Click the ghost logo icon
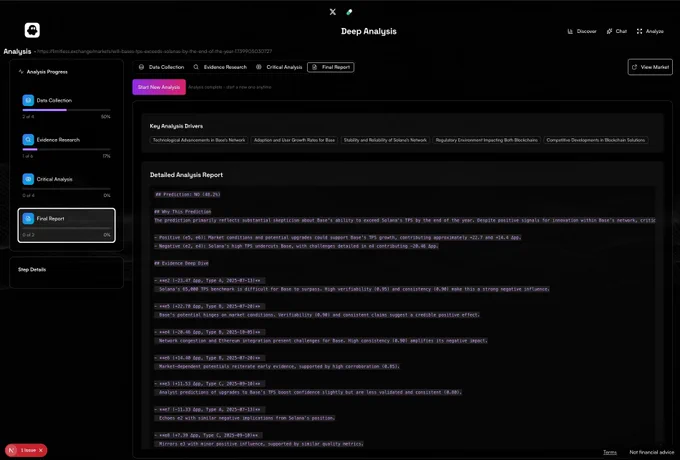680x460 pixels. (32, 30)
